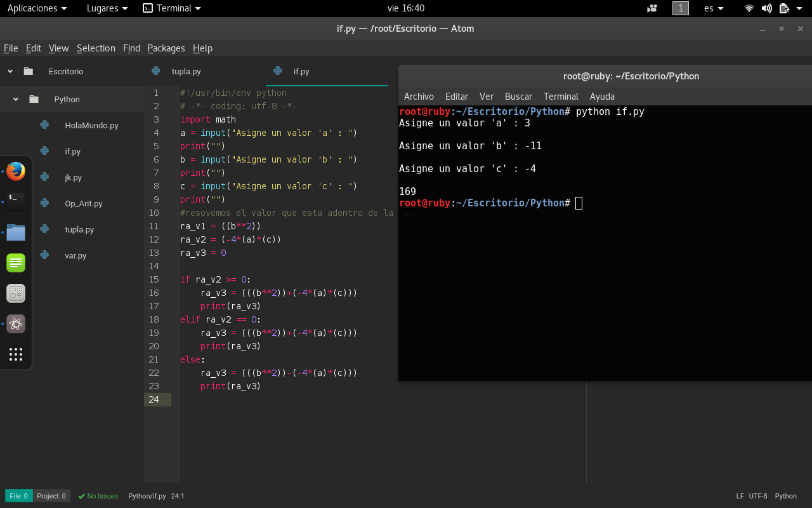Click the Atom editor dock icon
This screenshot has height=508, width=812.
pyautogui.click(x=16, y=324)
